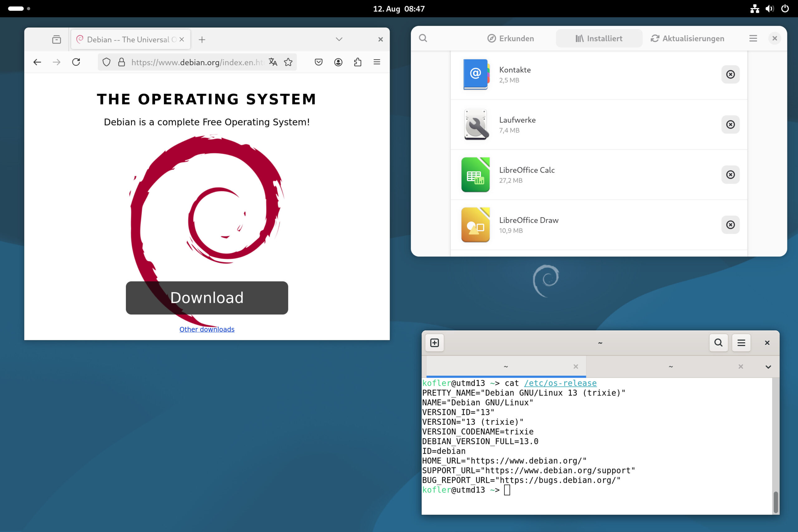
Task: Select the first terminal tab
Action: point(506,367)
